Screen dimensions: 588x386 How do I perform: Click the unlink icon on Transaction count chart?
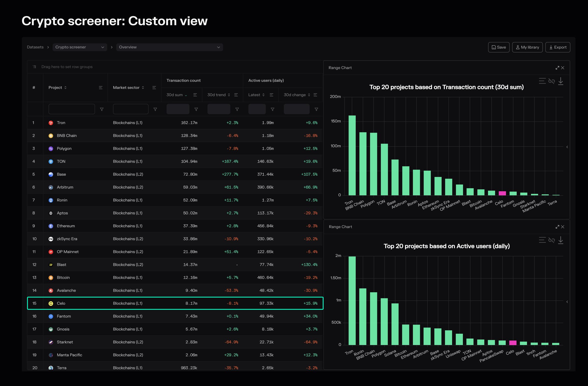pyautogui.click(x=551, y=81)
